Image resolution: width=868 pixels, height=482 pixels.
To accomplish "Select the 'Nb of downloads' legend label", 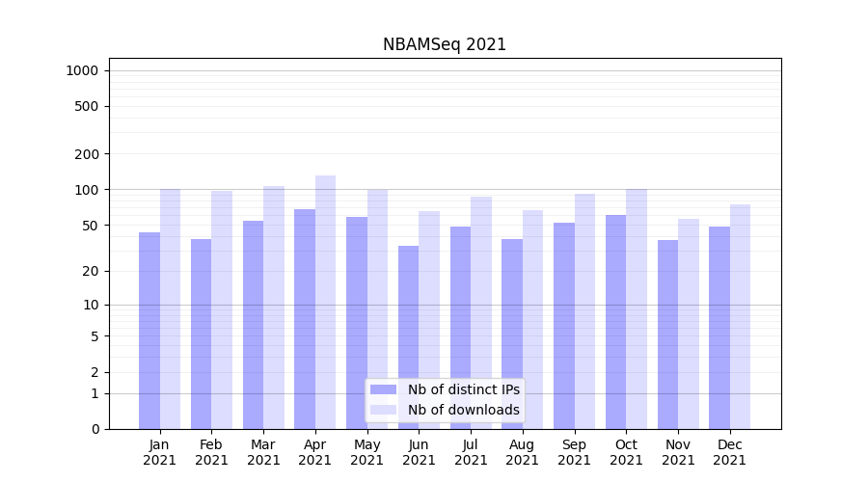I will point(463,410).
